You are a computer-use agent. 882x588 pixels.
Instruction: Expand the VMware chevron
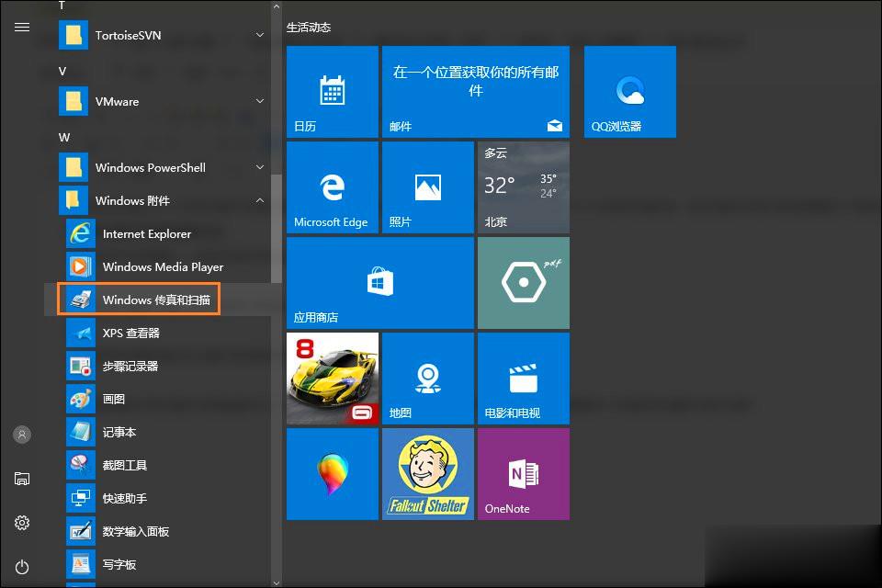coord(260,101)
